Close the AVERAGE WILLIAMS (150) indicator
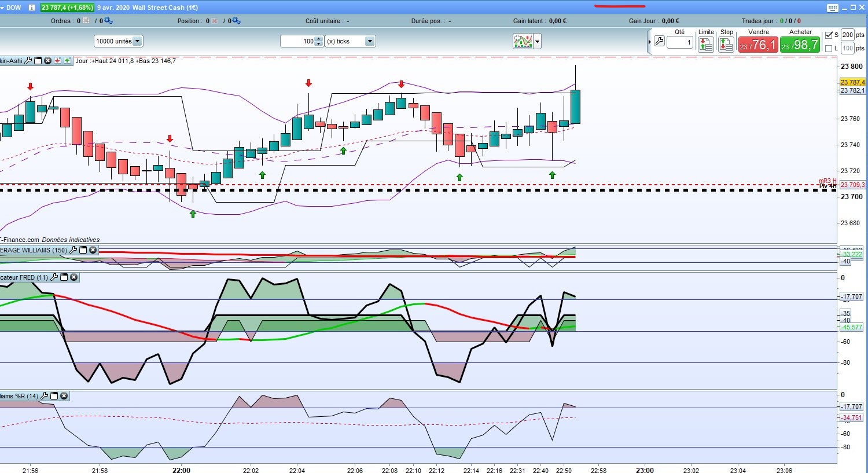The width and height of the screenshot is (868, 473). tap(93, 250)
